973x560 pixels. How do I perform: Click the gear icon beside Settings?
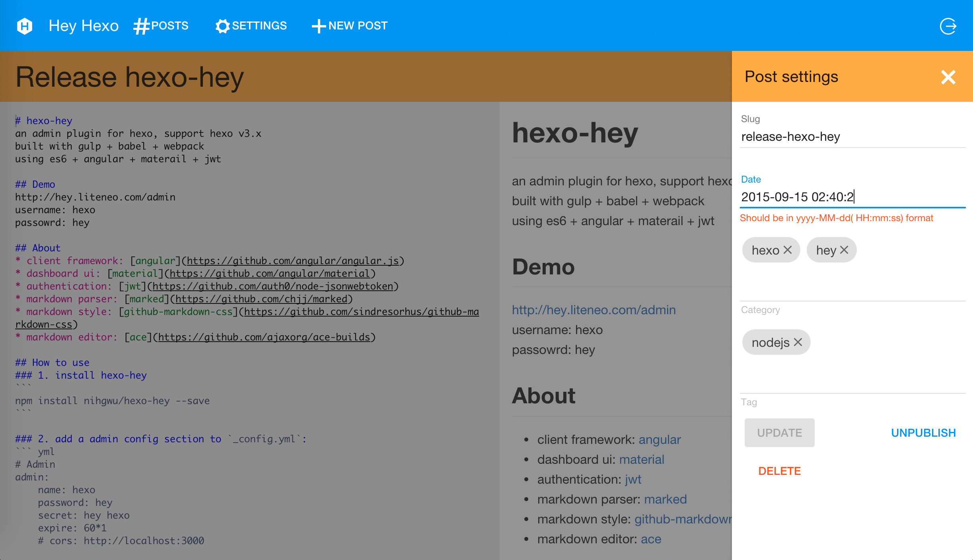(222, 26)
